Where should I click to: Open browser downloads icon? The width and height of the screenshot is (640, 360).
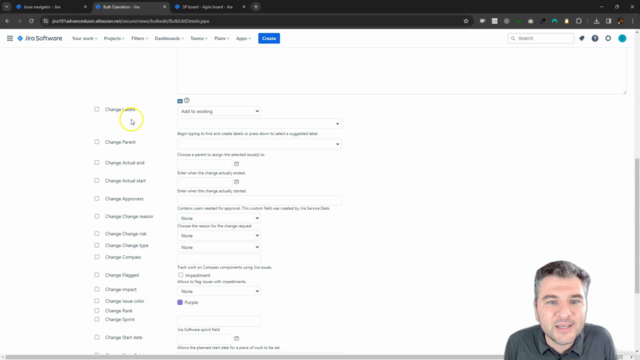(596, 21)
